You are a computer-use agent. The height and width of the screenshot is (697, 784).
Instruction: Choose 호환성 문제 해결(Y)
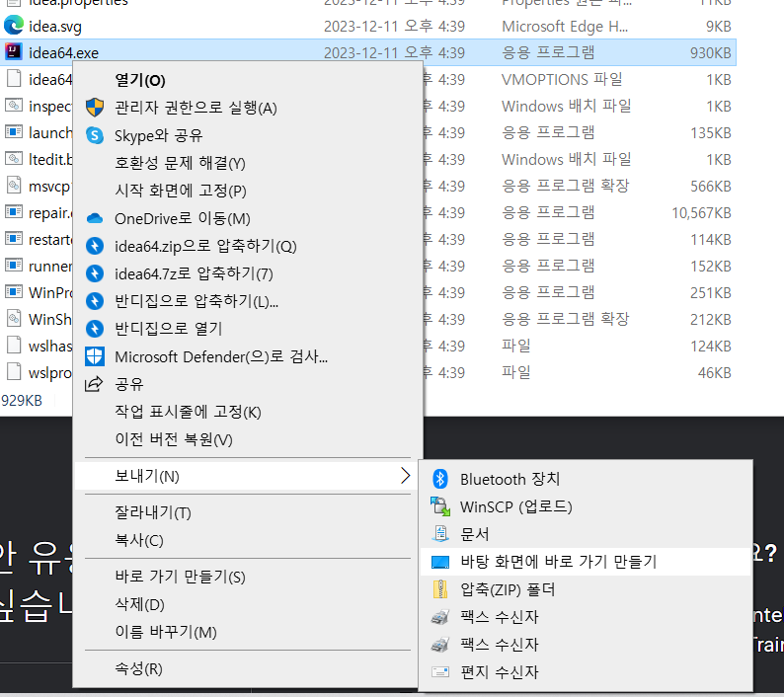click(180, 163)
